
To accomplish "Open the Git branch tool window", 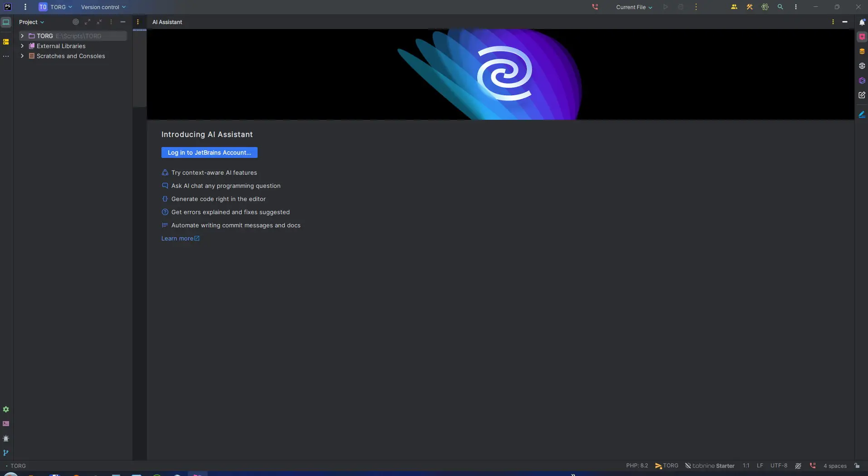I will (6, 453).
